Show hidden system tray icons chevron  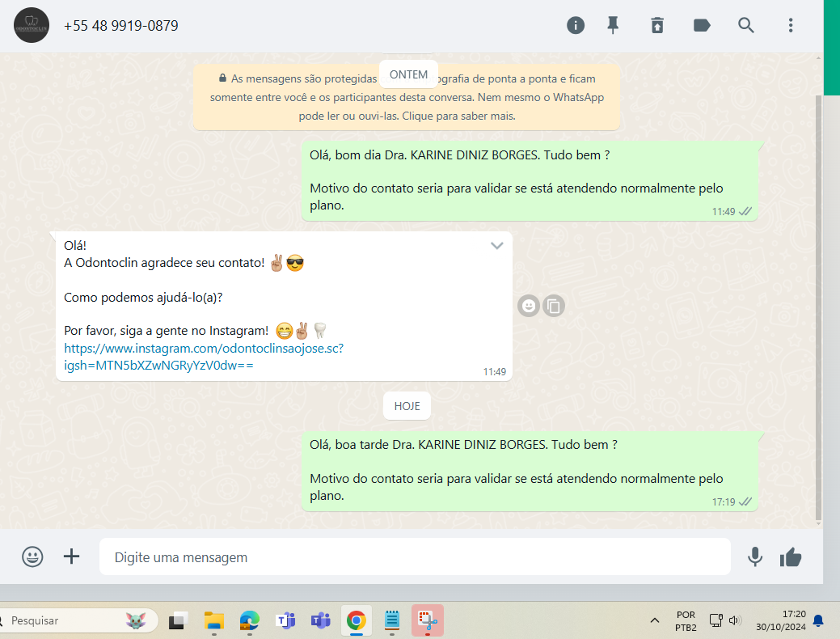[655, 620]
